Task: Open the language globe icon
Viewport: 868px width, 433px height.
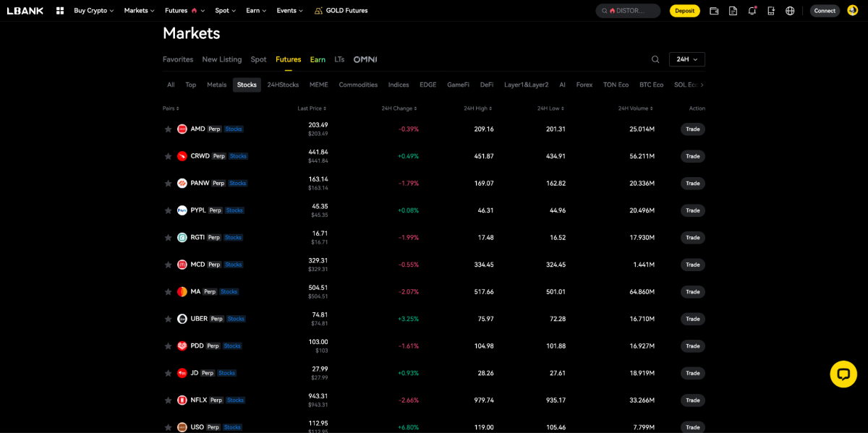Action: [x=790, y=10]
